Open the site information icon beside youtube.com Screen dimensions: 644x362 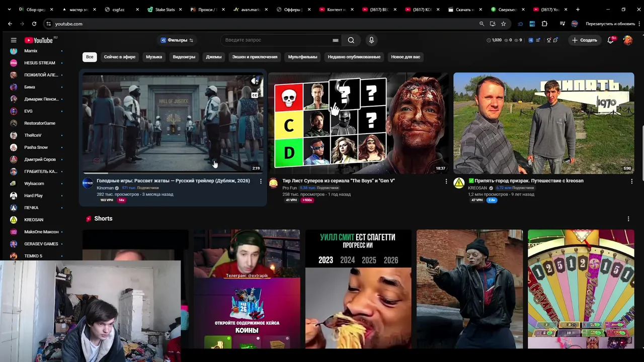click(x=48, y=24)
